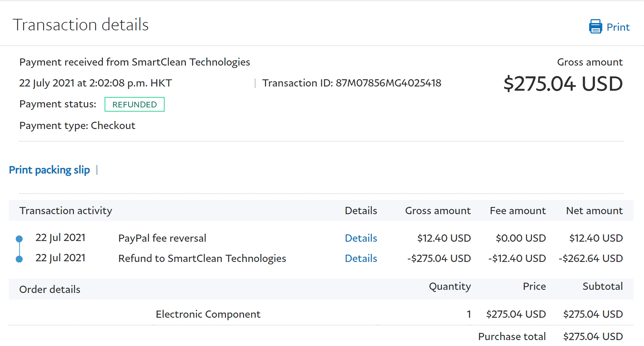This screenshot has width=644, height=346.
Task: Click the Print text link
Action: coord(618,27)
